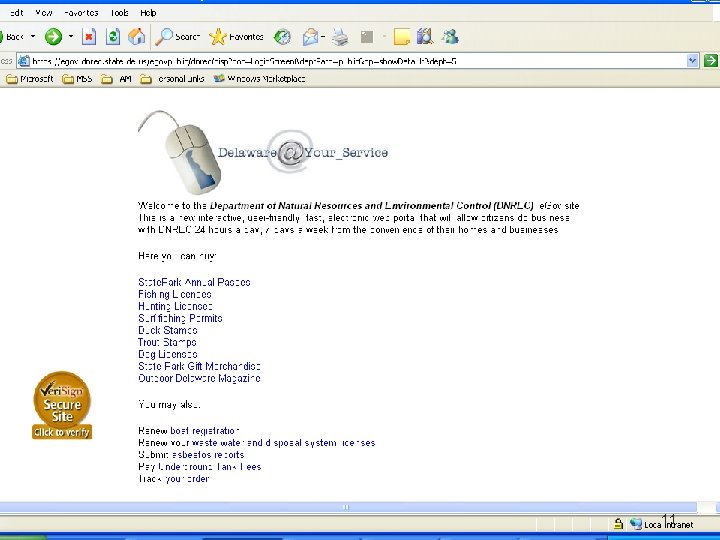Screen dimensions: 720x540
Task: Click the History toolbar icon
Action: coord(282,37)
